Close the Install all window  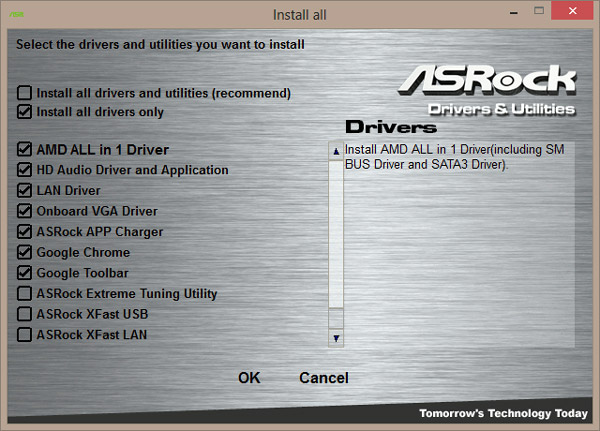(572, 11)
